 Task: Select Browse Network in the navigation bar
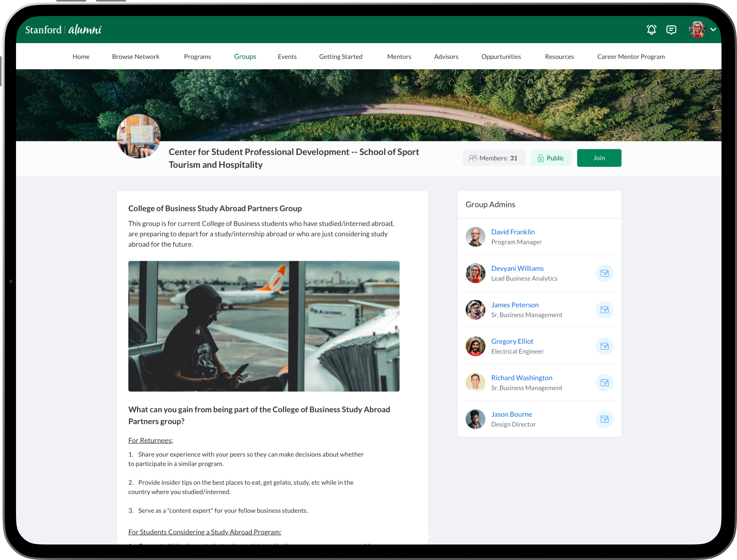click(135, 57)
